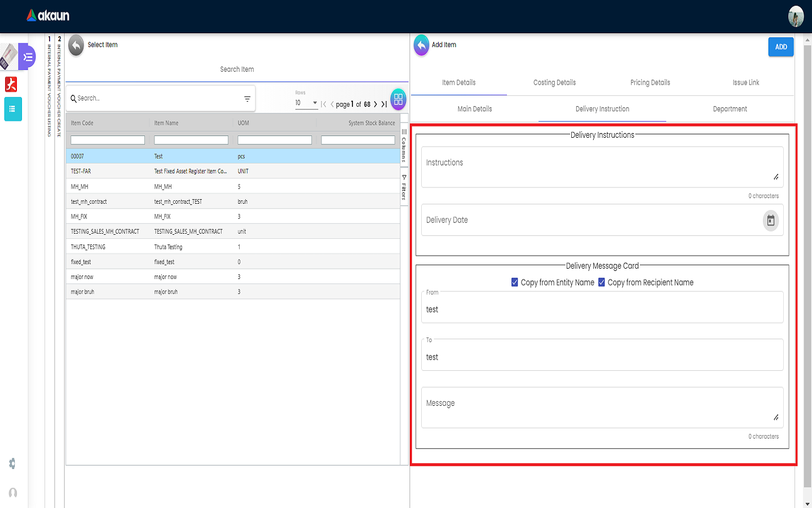812x508 pixels.
Task: Open the teal list icon in sidebar
Action: (13, 109)
